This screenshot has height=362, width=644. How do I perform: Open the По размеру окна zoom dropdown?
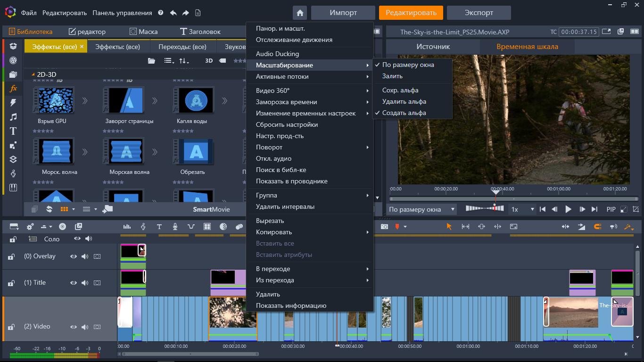tap(422, 209)
